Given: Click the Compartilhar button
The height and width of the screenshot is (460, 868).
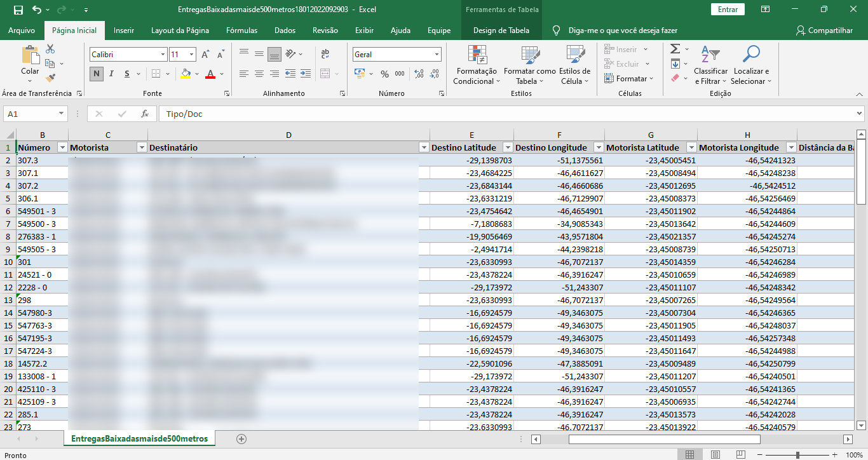Looking at the screenshot, I should point(824,30).
